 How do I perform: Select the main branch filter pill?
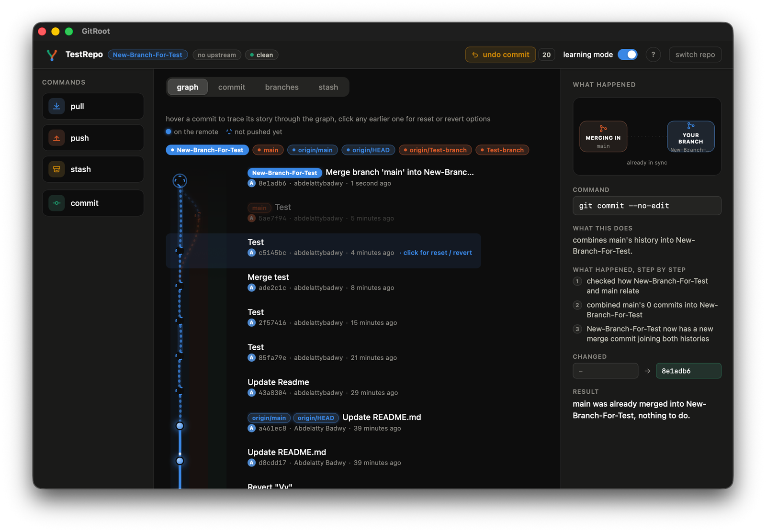[x=268, y=150]
